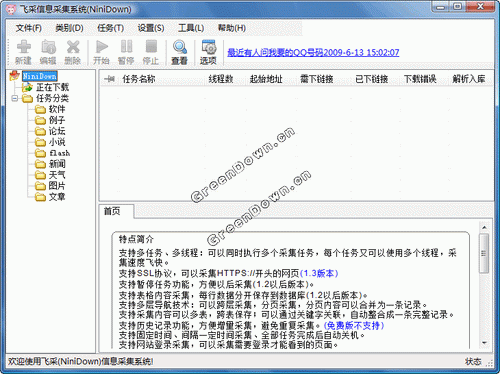500x374 pixels.
Task: Click the vertical scrollbar thumb
Action: pyautogui.click(x=484, y=253)
